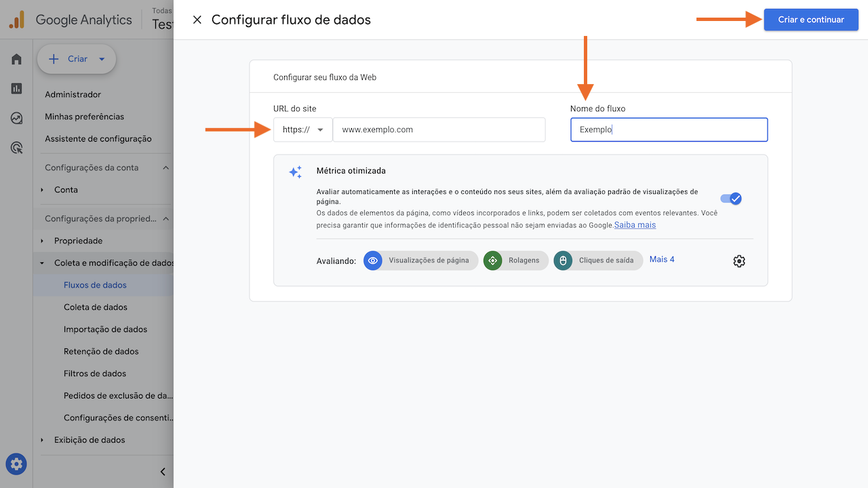This screenshot has height=488, width=868.
Task: Collapse the Configurações da conta section
Action: coord(166,167)
